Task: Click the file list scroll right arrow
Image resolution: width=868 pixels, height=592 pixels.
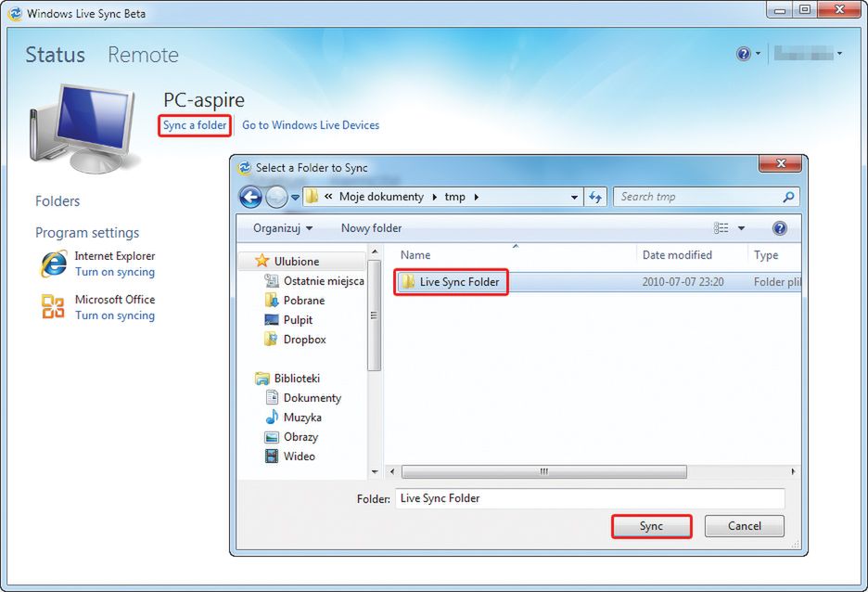Action: click(x=793, y=471)
